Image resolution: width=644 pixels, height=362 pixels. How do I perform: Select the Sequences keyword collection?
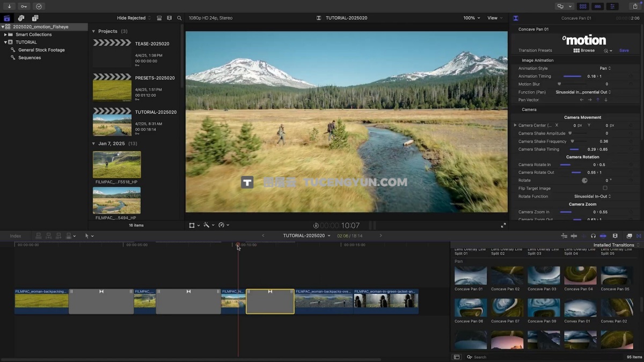pos(30,57)
